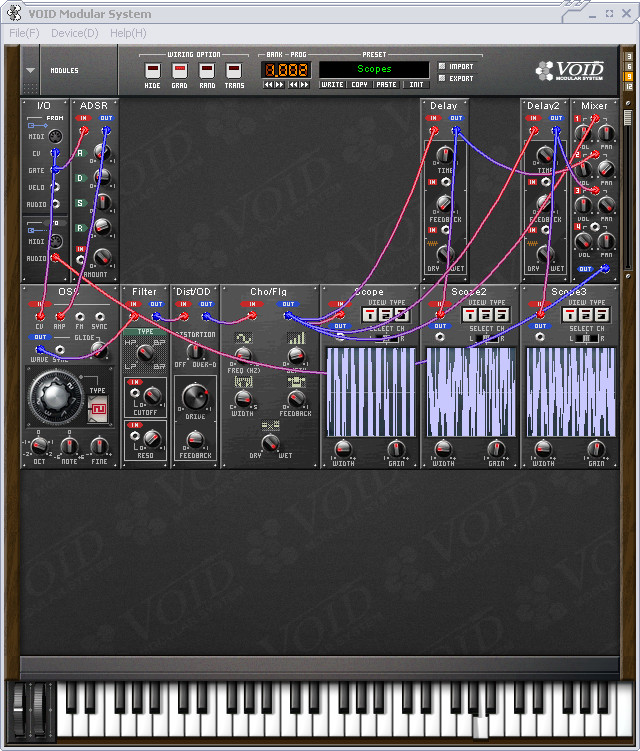Toggle Scope2 SELECT CH L/R switch
Screen dimensions: 640x751
[x=488, y=338]
